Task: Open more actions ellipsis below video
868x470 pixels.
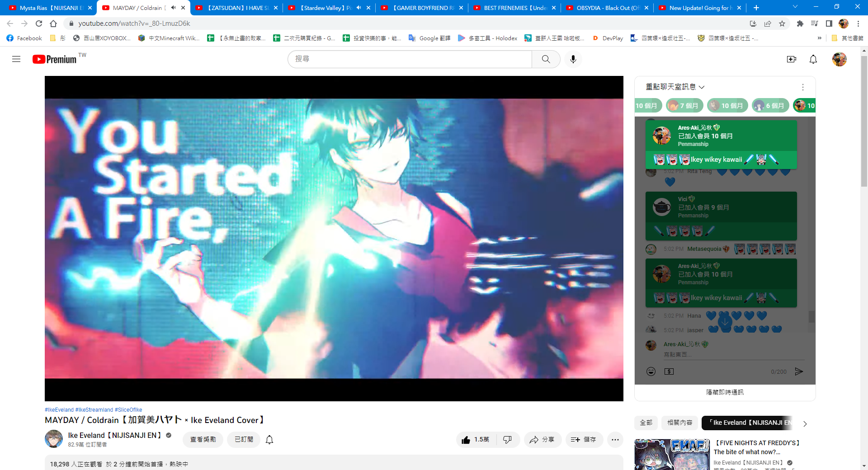Action: (x=615, y=440)
